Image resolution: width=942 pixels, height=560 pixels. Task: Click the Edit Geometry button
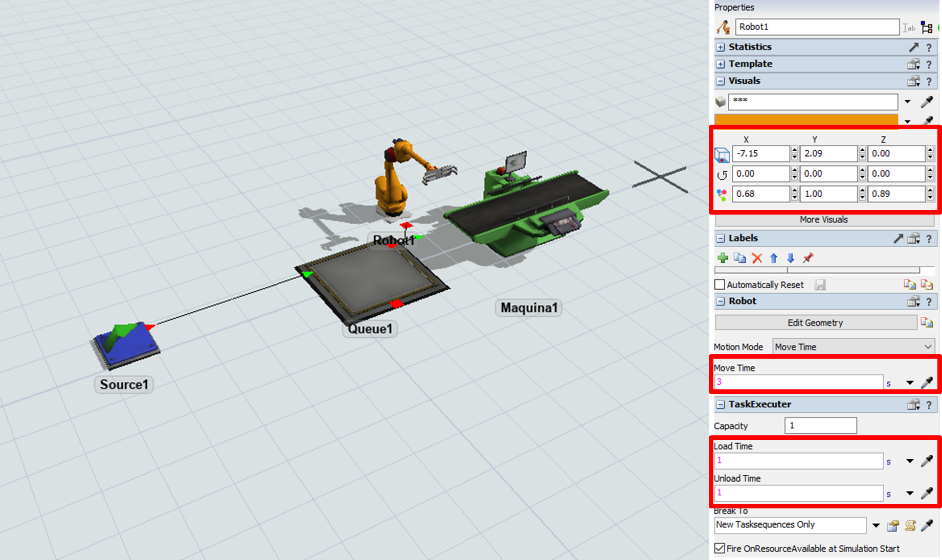point(815,323)
